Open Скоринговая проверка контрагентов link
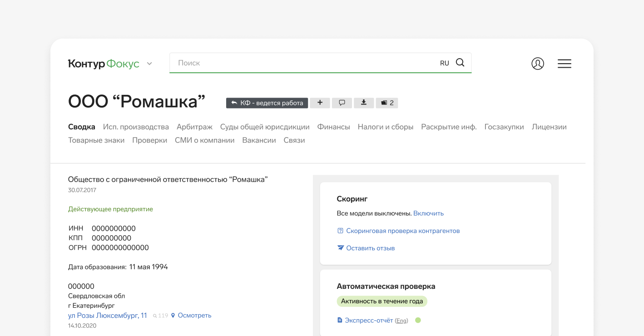 coord(402,231)
